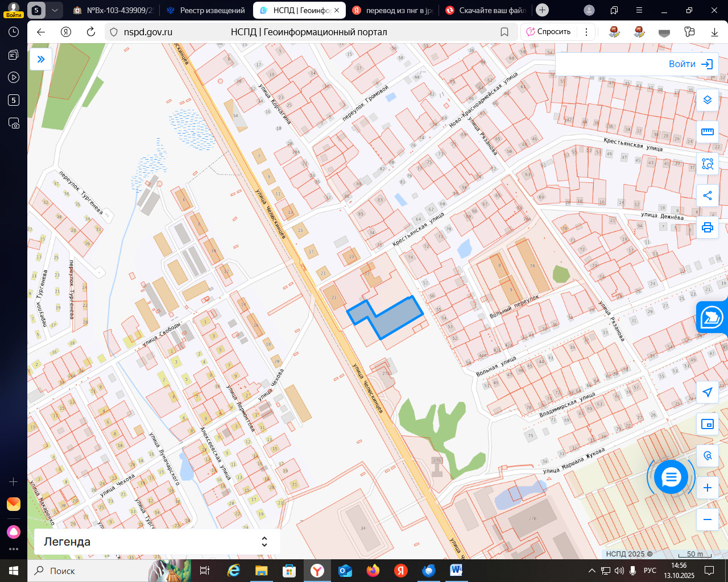Toggle the overview mini-map
This screenshot has width=728, height=582.
(x=708, y=424)
